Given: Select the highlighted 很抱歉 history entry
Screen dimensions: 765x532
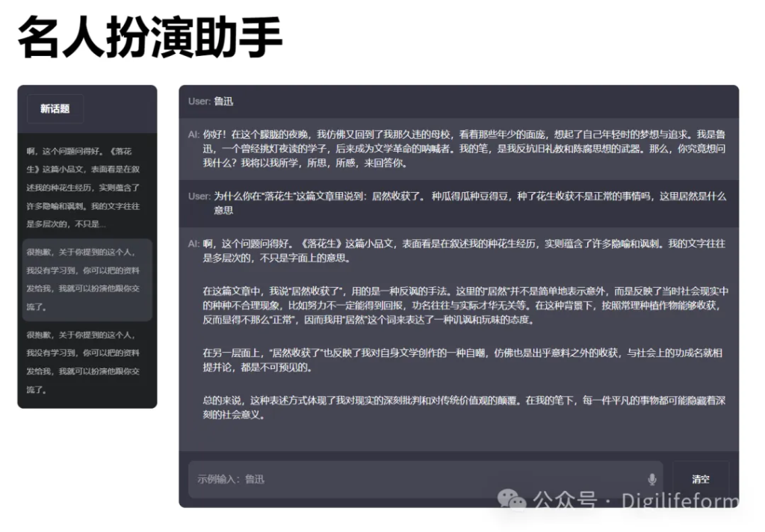Looking at the screenshot, I should pyautogui.click(x=83, y=279).
